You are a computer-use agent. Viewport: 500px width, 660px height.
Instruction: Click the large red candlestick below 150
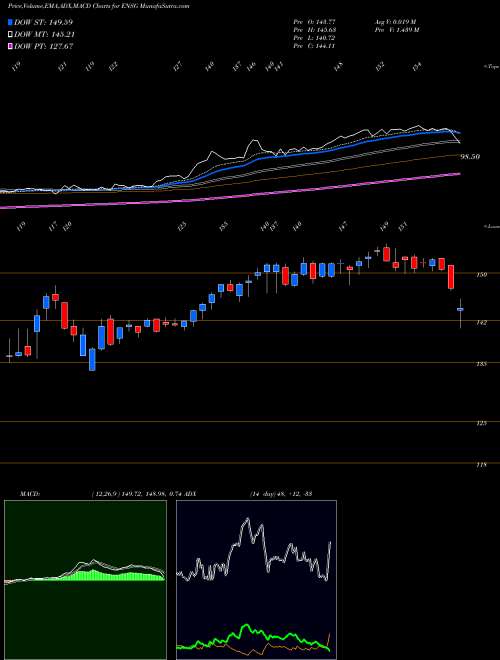coord(451,277)
